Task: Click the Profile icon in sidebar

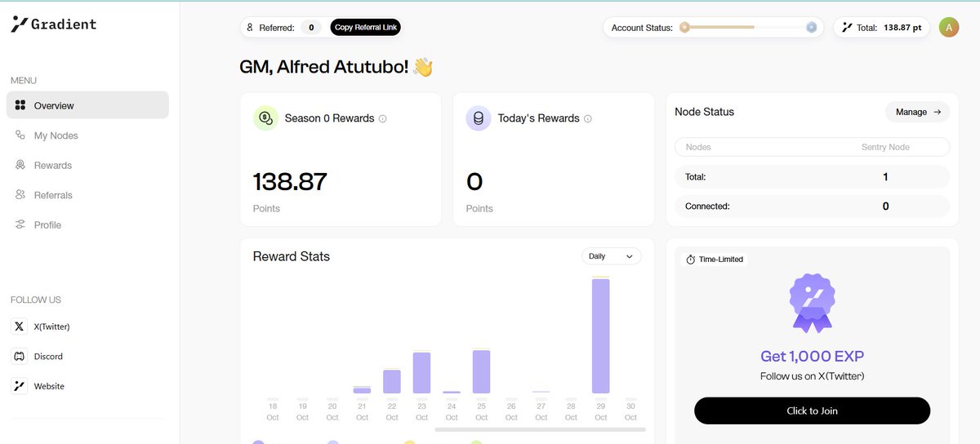Action: (x=20, y=224)
